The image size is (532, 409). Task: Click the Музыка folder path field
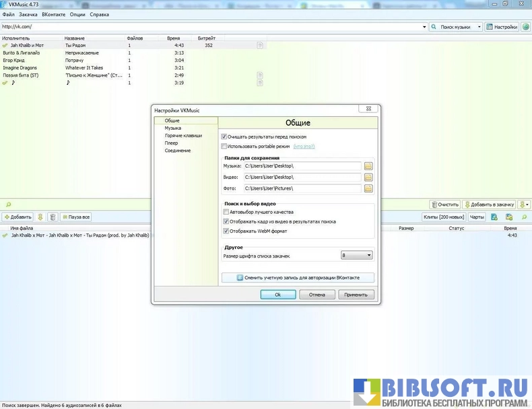(x=302, y=165)
